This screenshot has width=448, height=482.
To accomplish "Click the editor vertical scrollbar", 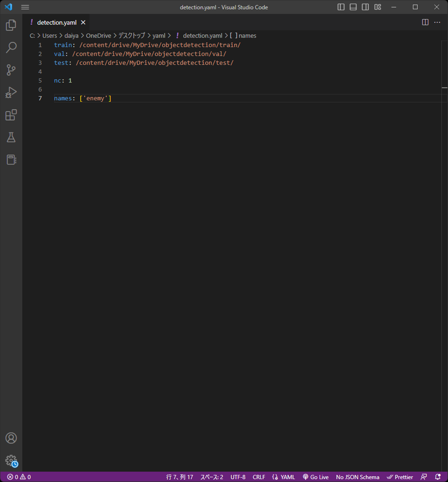I will pyautogui.click(x=445, y=218).
